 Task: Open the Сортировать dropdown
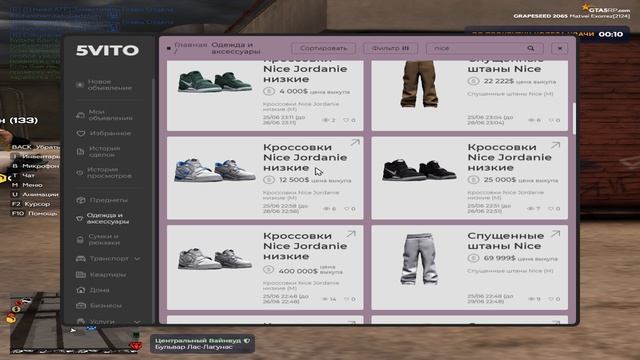[324, 48]
